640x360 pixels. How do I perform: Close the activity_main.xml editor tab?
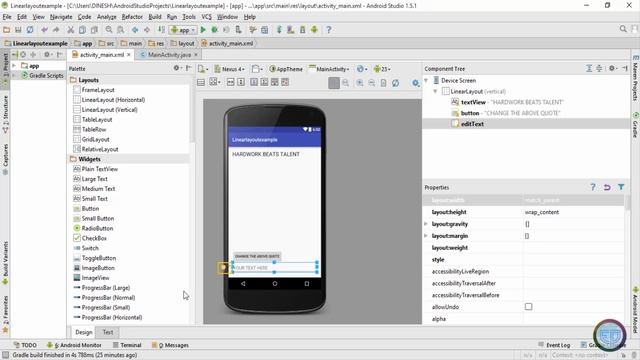click(x=129, y=55)
